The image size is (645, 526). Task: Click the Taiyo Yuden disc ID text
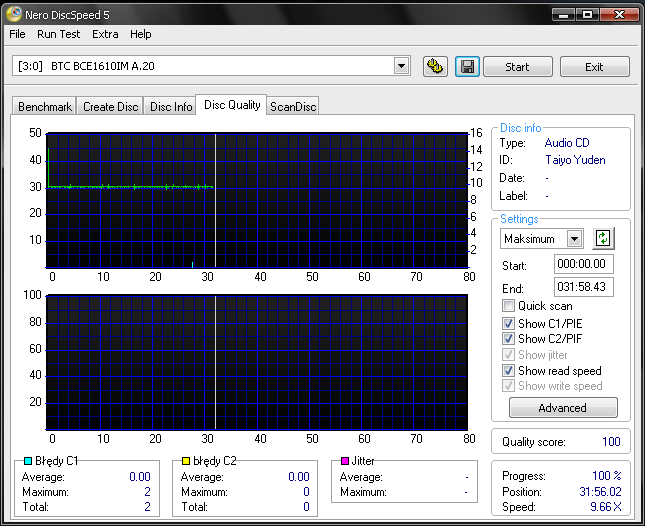coord(575,160)
